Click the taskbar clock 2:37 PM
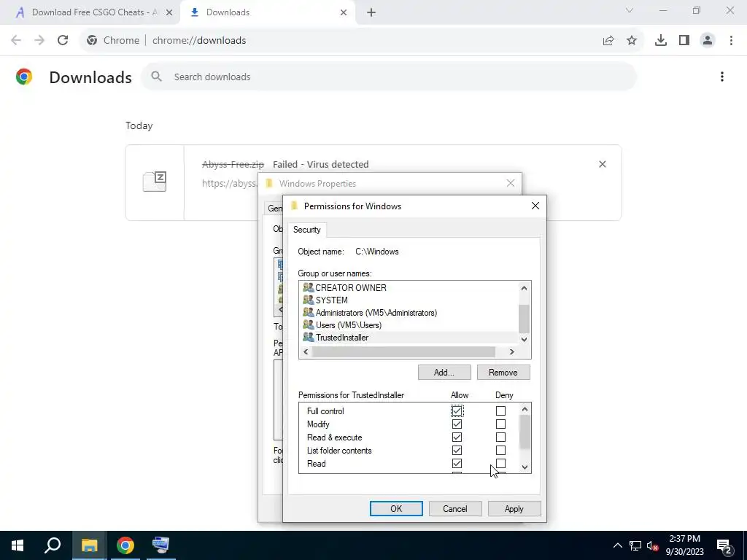 coord(684,539)
